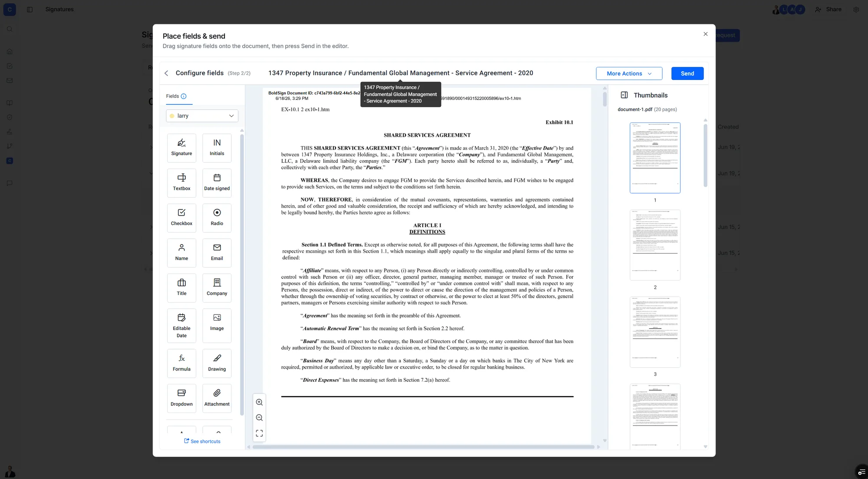
Task: Select the Initials field tool
Action: tap(217, 148)
